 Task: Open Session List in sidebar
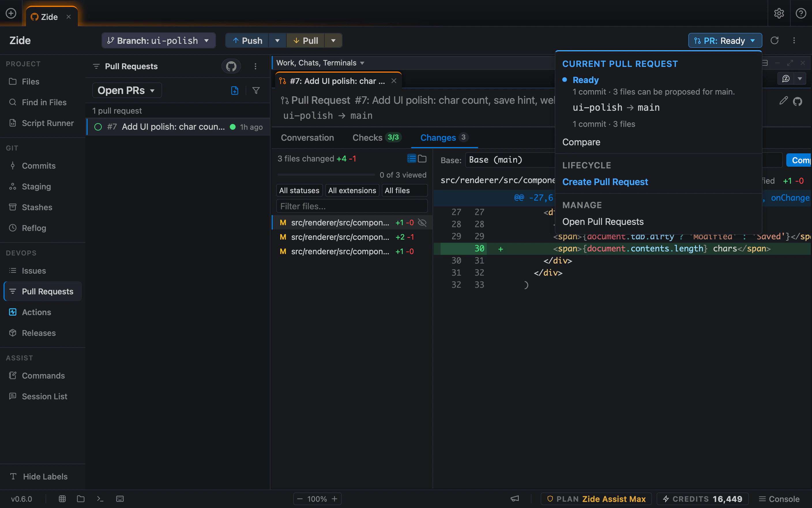click(x=44, y=396)
